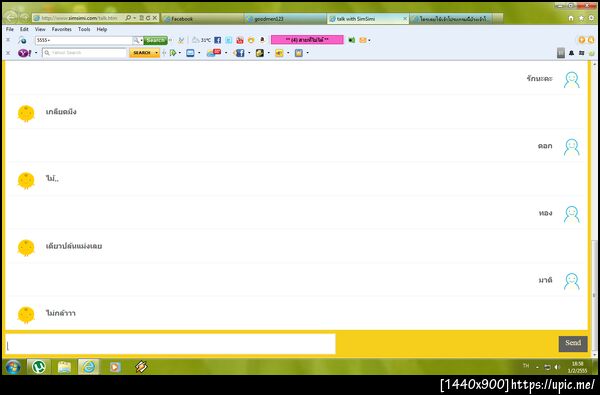The height and width of the screenshot is (395, 600).
Task: Open the Yahoo! logo dropdown arrow
Action: click(36, 53)
